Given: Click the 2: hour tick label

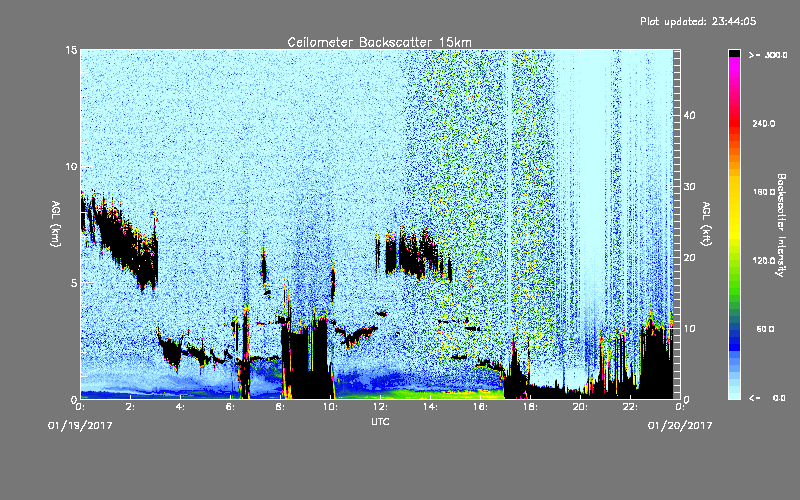Looking at the screenshot, I should 131,407.
